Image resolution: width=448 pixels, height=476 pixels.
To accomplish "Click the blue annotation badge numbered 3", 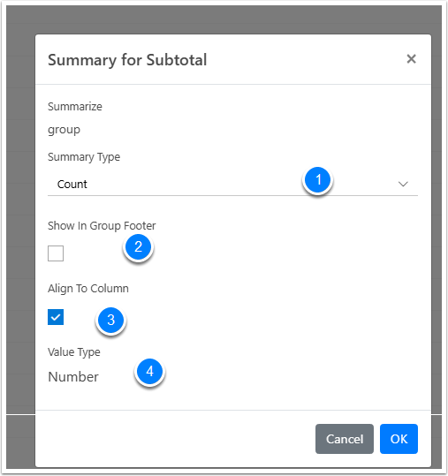I will click(x=110, y=320).
